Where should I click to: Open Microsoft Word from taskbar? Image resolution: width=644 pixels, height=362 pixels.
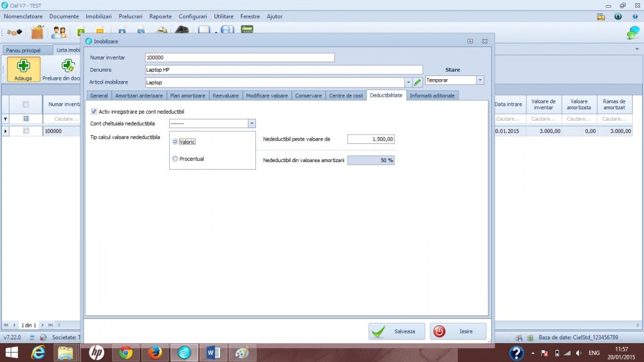[x=213, y=353]
